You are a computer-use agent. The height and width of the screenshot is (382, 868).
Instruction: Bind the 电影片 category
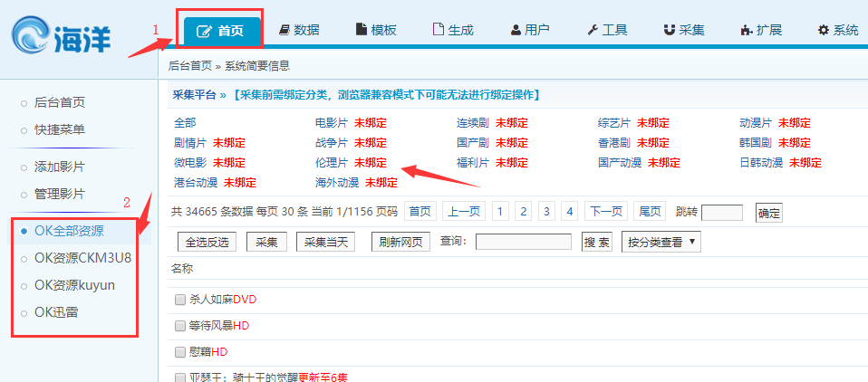pos(371,123)
